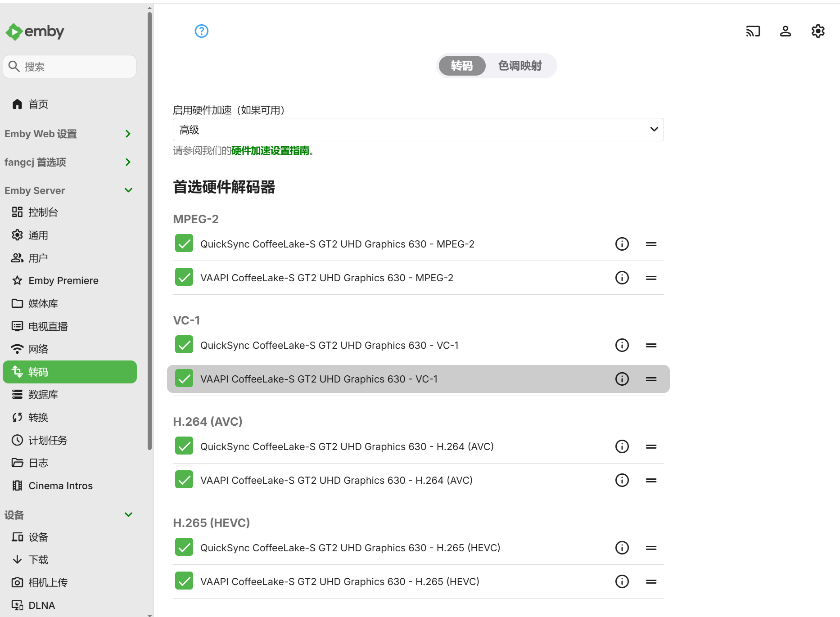Viewport: 840px width, 617px height.
Task: Open the cast to device icon
Action: 753,31
